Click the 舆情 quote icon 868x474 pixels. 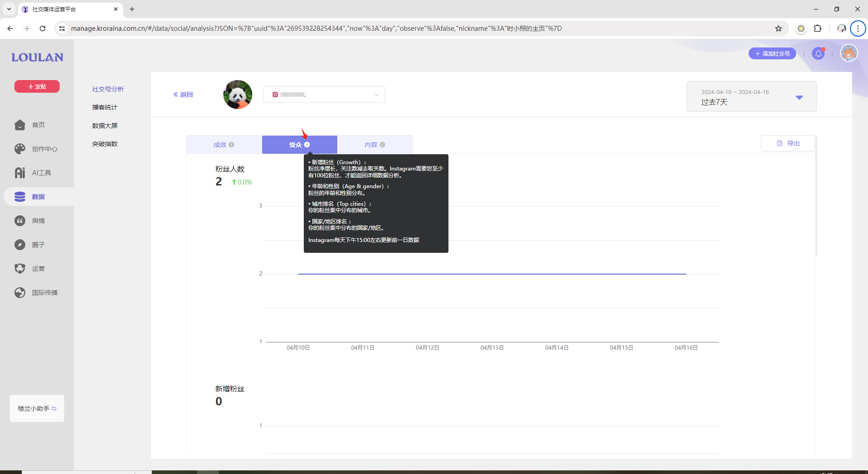20,221
